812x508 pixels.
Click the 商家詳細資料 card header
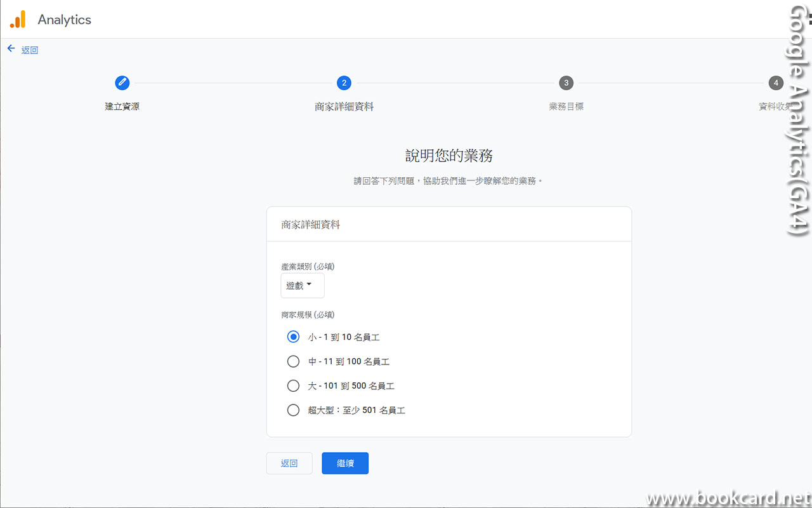(x=310, y=224)
